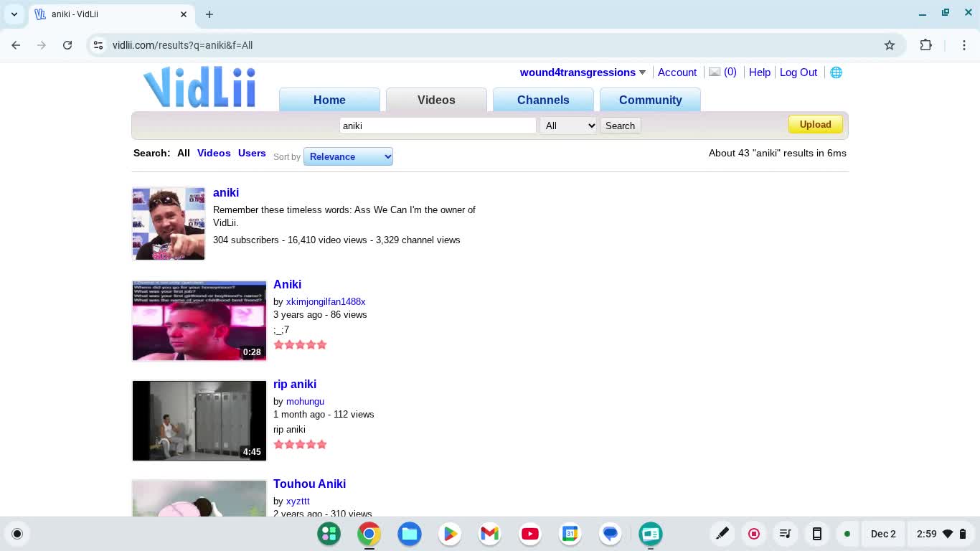Bookmark page with the star icon
Image resolution: width=980 pixels, height=551 pixels.
tap(890, 45)
